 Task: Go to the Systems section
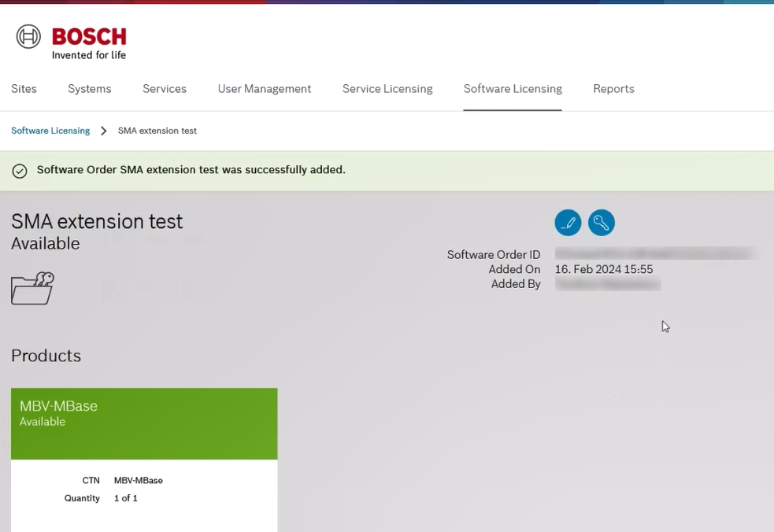coord(89,89)
